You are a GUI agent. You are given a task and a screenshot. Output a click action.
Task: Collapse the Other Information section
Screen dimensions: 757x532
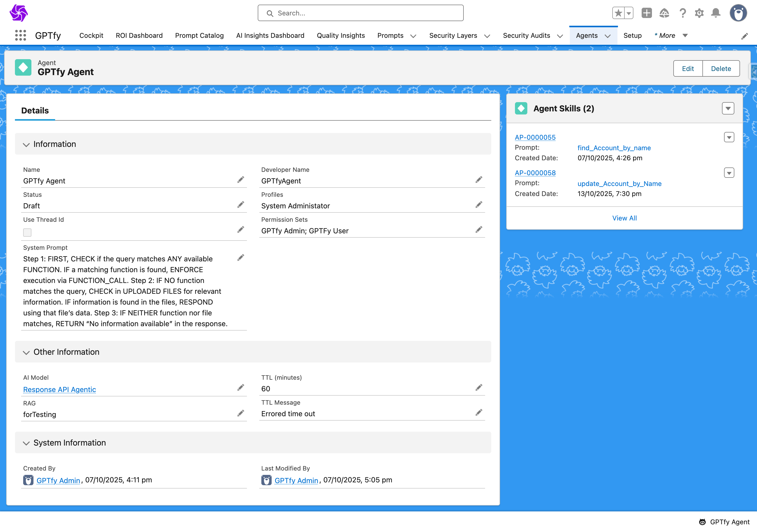tap(26, 352)
